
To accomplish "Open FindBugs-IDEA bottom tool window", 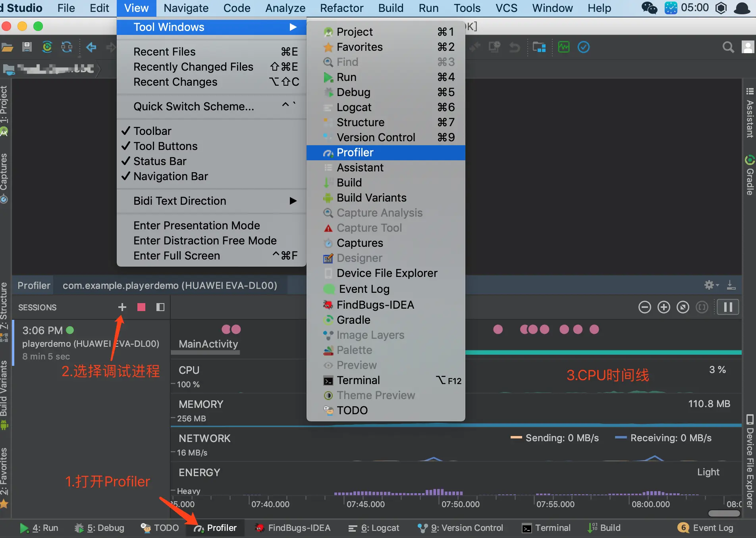I will coord(293,528).
